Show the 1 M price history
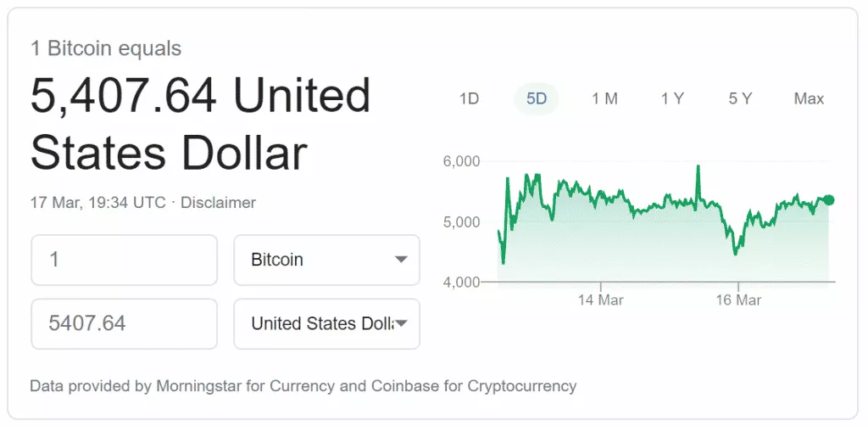The height and width of the screenshot is (426, 868). pos(604,98)
